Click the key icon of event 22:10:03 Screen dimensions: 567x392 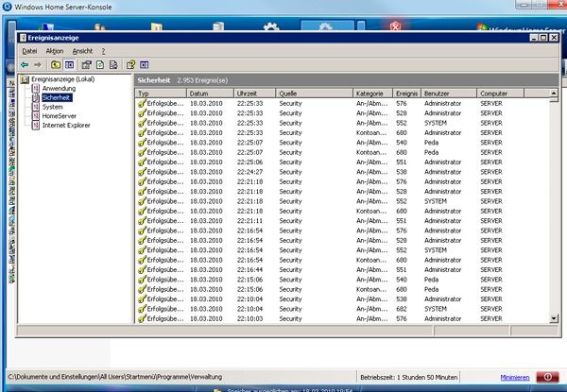(x=142, y=318)
